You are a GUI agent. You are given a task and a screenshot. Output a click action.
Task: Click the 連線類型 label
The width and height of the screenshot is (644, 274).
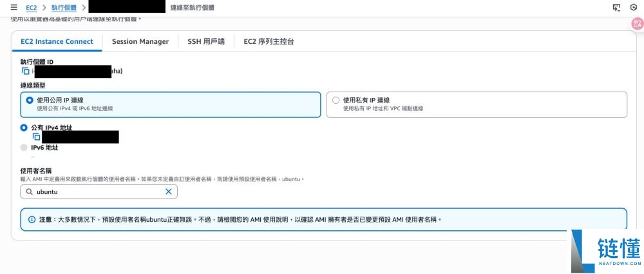[x=33, y=85]
